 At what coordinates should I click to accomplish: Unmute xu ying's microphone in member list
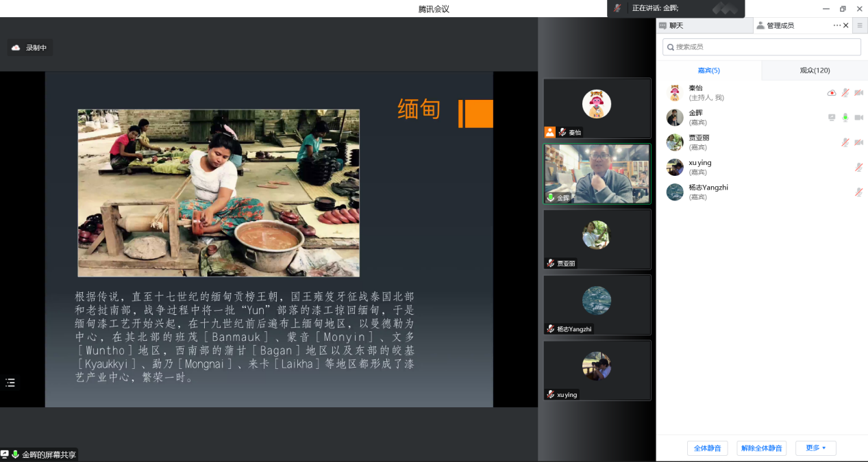click(858, 167)
